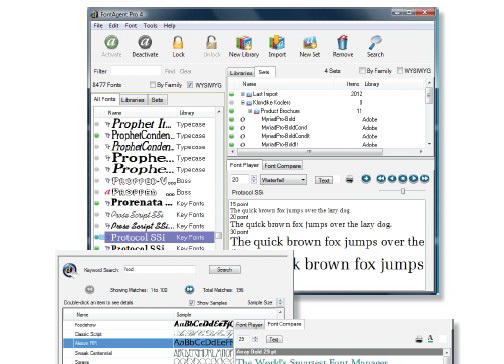Screen dimensions: 504x364
Task: Play next font in Font Player
Action: pyautogui.click(x=413, y=179)
